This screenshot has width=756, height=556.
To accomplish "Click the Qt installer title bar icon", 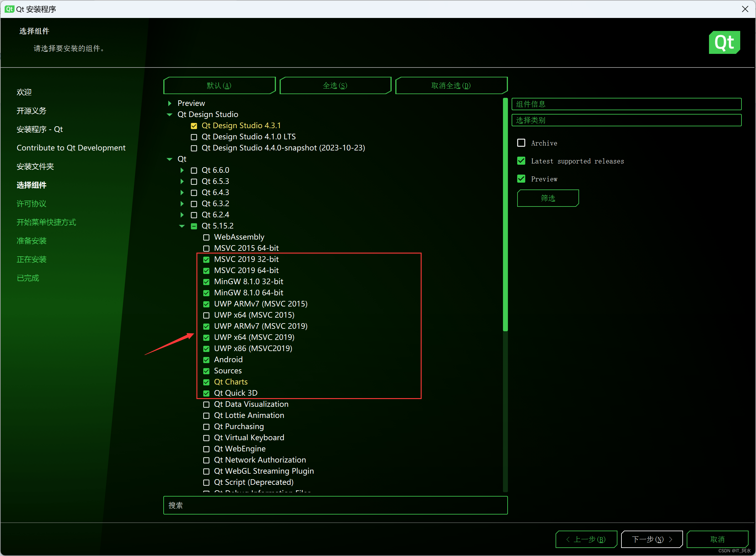I will 9,9.
